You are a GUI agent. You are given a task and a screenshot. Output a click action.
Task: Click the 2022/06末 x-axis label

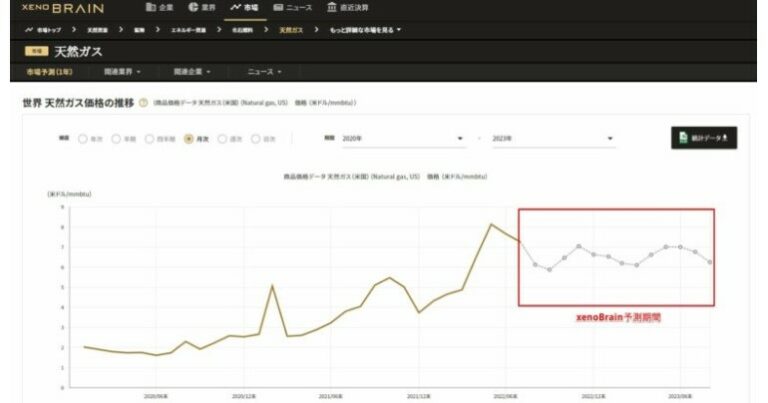point(505,396)
